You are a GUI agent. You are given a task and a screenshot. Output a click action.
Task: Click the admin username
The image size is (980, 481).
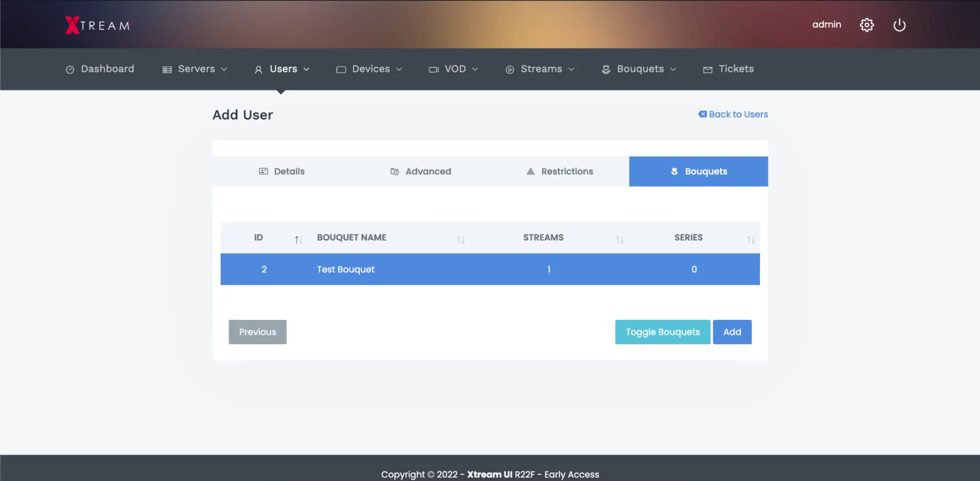827,24
